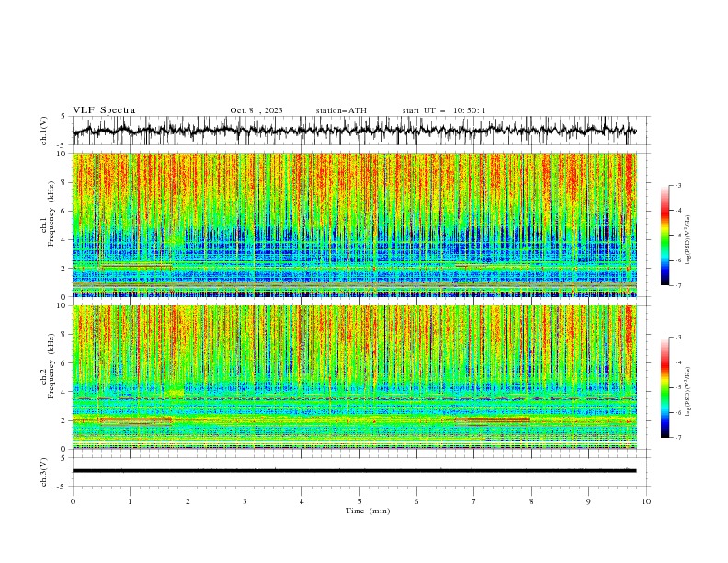Click the "4" tick on the Time axis
Viewport: 728px width, 563px height.
[x=301, y=501]
